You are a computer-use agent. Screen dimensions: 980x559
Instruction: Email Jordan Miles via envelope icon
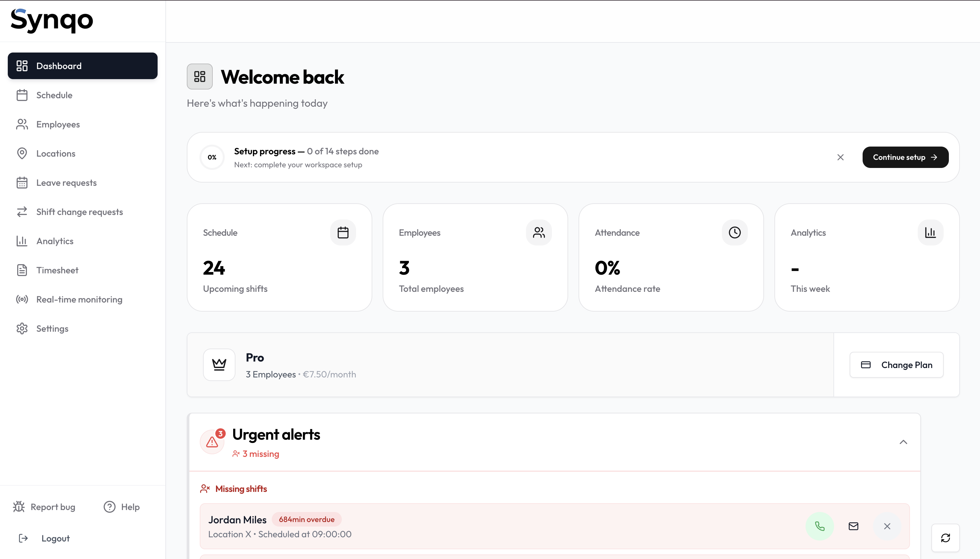pos(853,526)
